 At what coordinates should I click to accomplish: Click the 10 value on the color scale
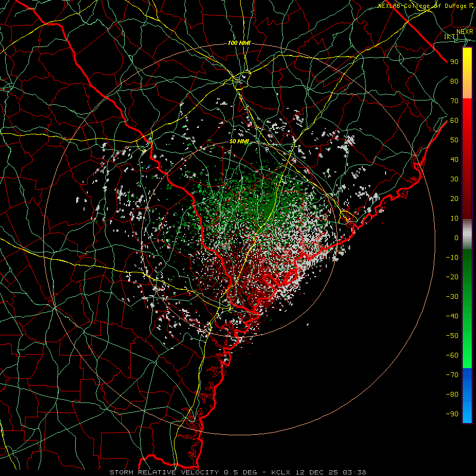pyautogui.click(x=454, y=218)
